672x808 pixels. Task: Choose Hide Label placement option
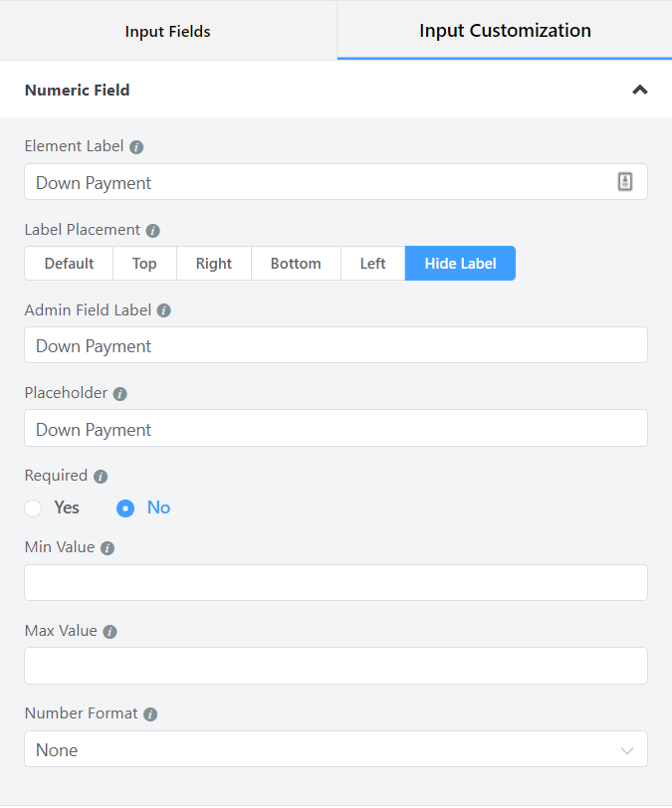pyautogui.click(x=460, y=264)
